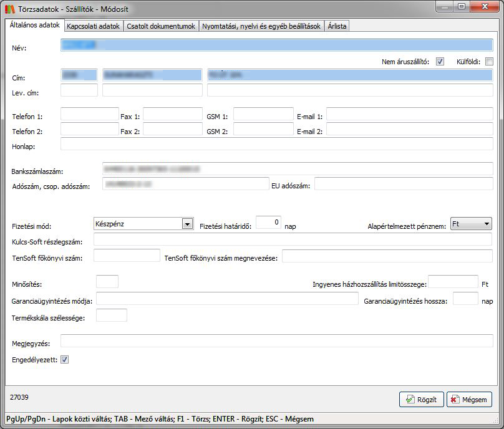The height and width of the screenshot is (429, 504).
Task: Click the Rögzít save button
Action: pyautogui.click(x=421, y=400)
